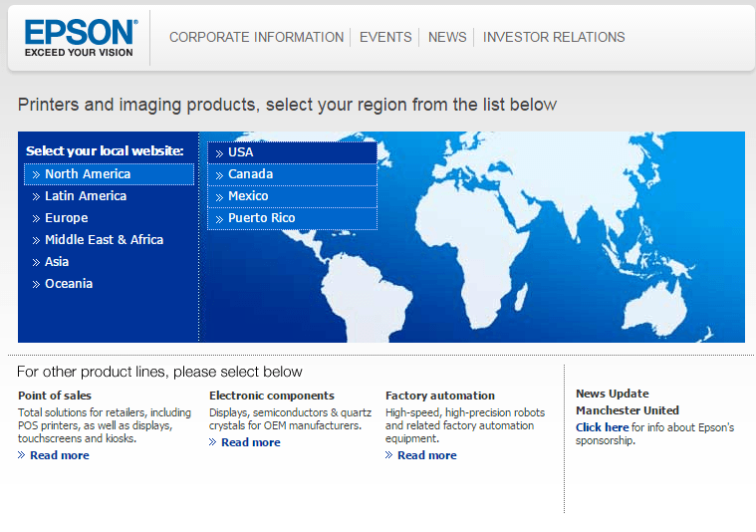Image resolution: width=756 pixels, height=532 pixels.
Task: Select Middle East & Africa region
Action: coord(104,240)
